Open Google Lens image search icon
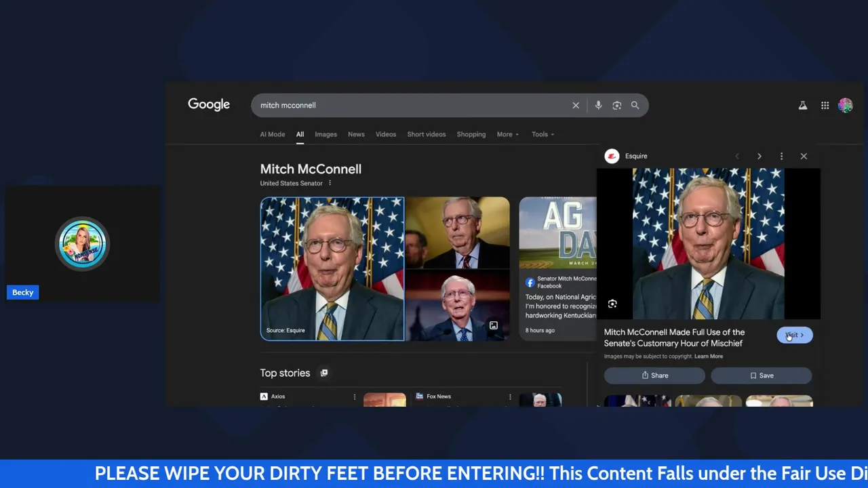Image resolution: width=868 pixels, height=488 pixels. point(616,105)
